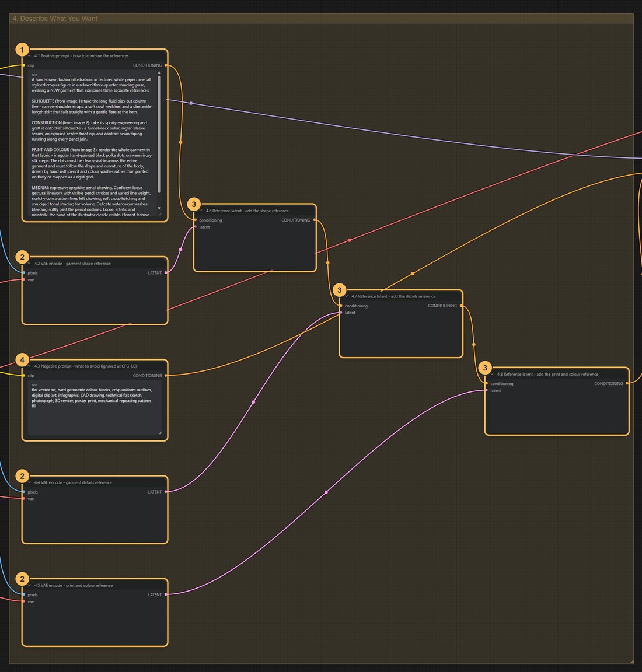This screenshot has width=642, height=672.
Task: Select title '4.3 Negative prompt - what to avoid'
Action: click(x=85, y=366)
